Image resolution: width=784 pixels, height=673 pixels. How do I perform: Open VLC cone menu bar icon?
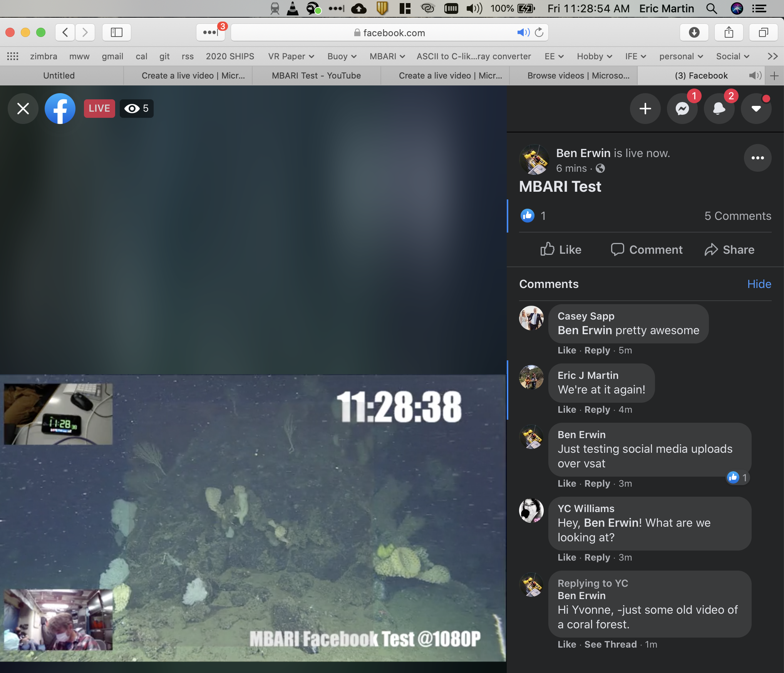[x=293, y=8]
